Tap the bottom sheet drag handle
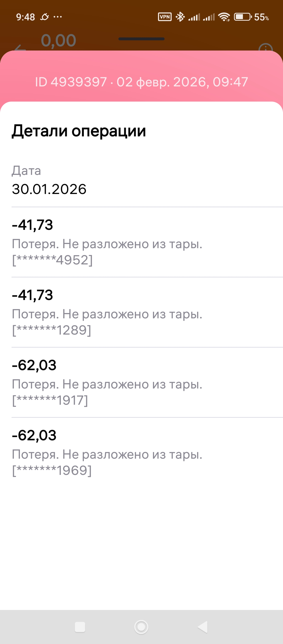 [141, 39]
